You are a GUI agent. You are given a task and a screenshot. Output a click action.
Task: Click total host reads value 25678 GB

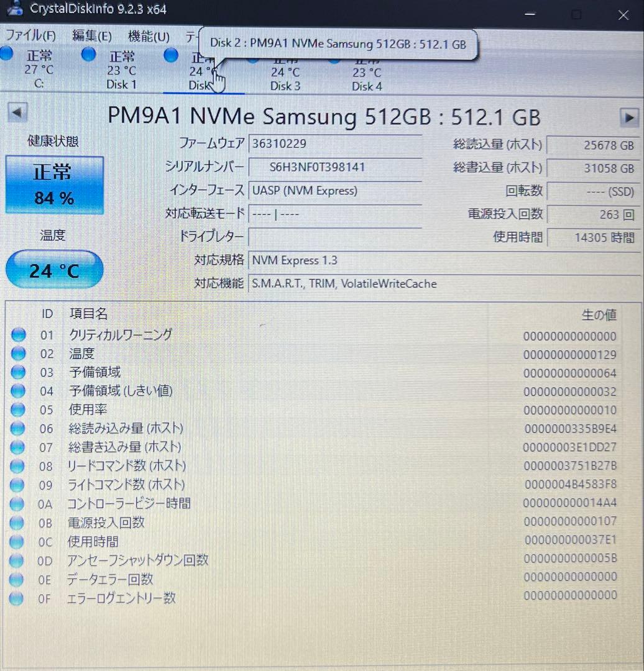(x=594, y=145)
